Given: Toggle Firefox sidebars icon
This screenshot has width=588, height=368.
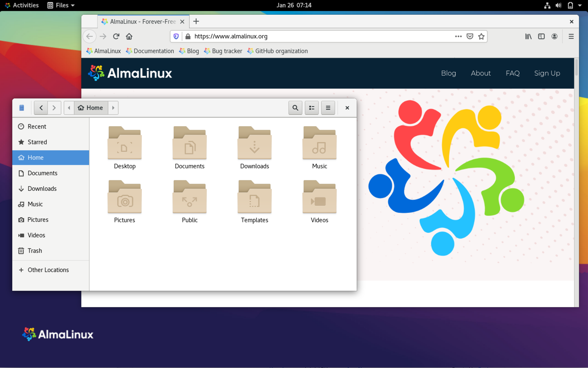Looking at the screenshot, I should pyautogui.click(x=541, y=37).
